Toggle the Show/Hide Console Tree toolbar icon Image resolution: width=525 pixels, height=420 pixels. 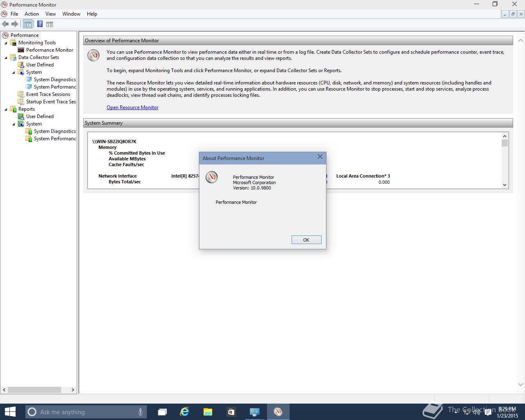tap(27, 24)
